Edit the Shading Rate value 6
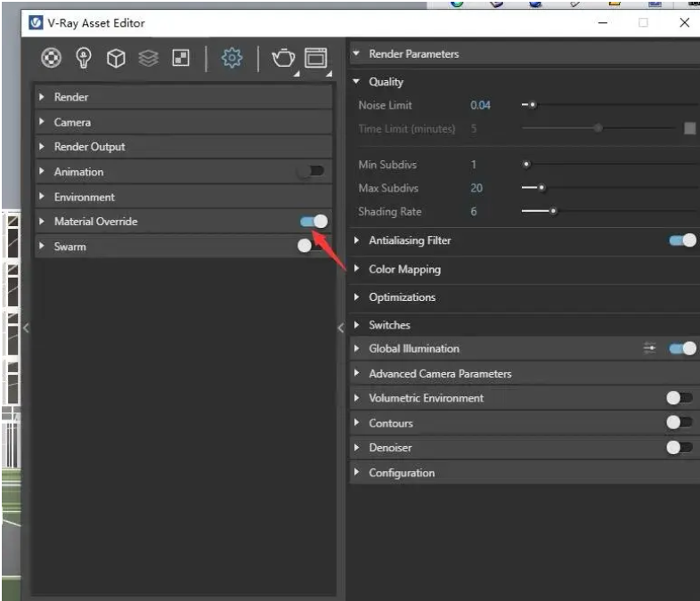This screenshot has height=601, width=700. pyautogui.click(x=474, y=212)
